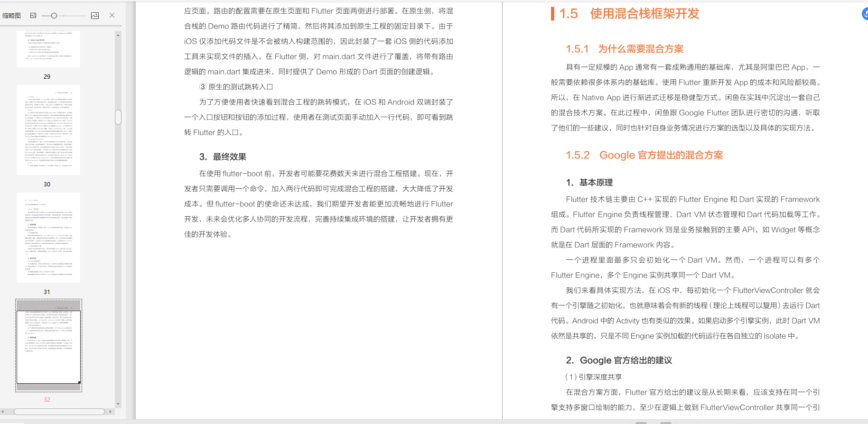
Task: Click page number label 31
Action: [x=47, y=292]
